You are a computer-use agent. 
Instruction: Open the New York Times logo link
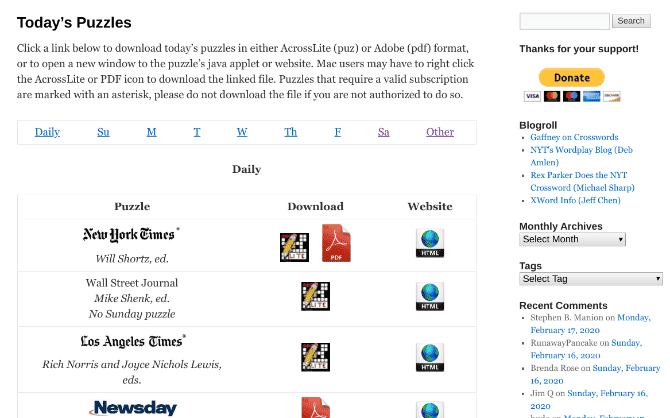coord(129,235)
